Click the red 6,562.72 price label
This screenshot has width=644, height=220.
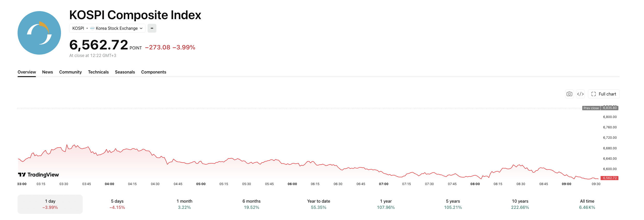610,178
